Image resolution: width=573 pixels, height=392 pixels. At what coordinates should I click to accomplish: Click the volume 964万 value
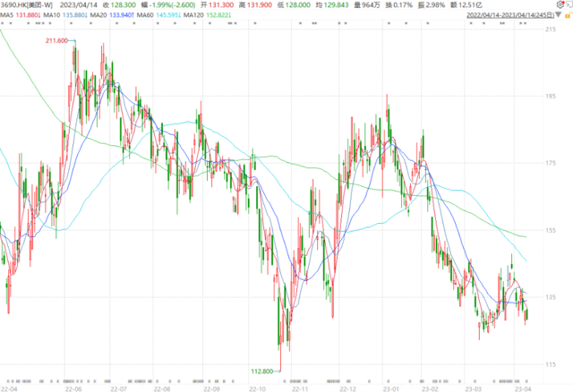tap(371, 5)
